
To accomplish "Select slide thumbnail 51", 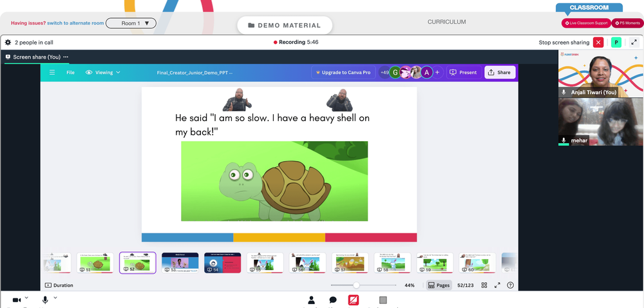I will (95, 263).
